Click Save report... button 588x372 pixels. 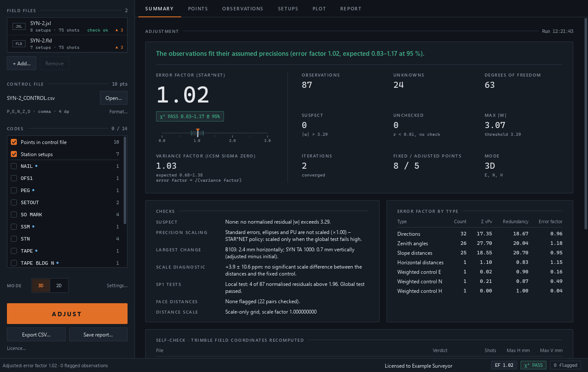[x=98, y=334]
